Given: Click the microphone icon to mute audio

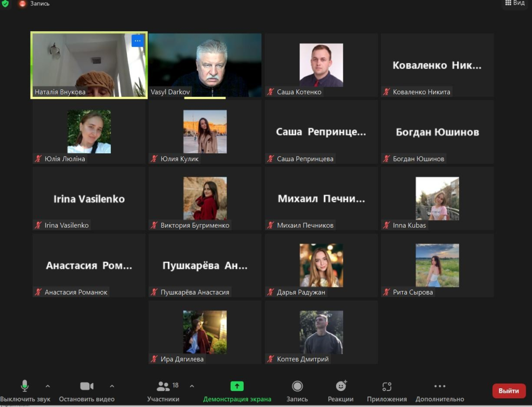Looking at the screenshot, I should coord(24,386).
